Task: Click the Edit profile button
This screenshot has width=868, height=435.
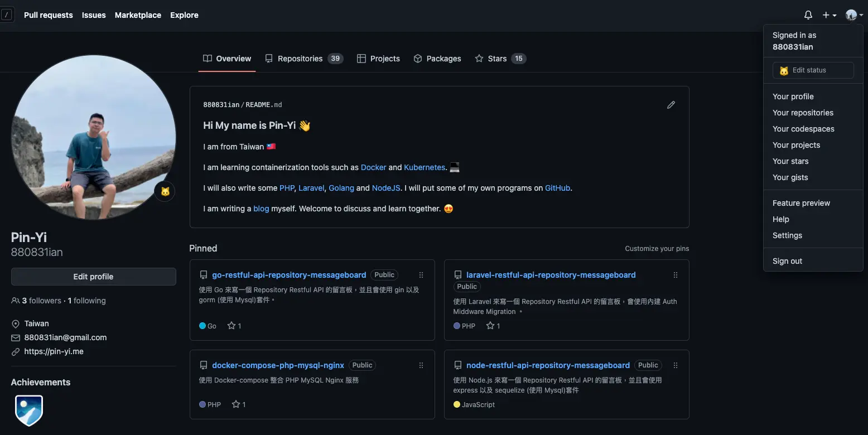Action: tap(93, 276)
